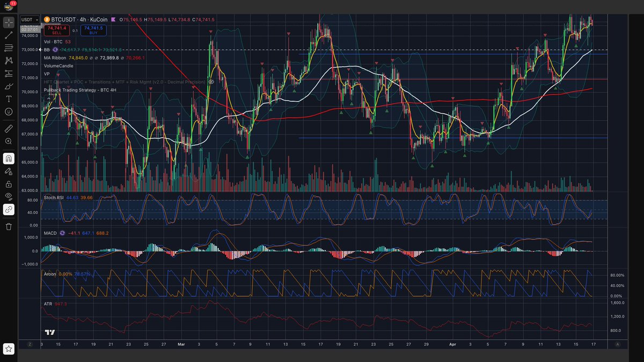
Task: Toggle the drawing sync link icon
Action: (x=9, y=210)
